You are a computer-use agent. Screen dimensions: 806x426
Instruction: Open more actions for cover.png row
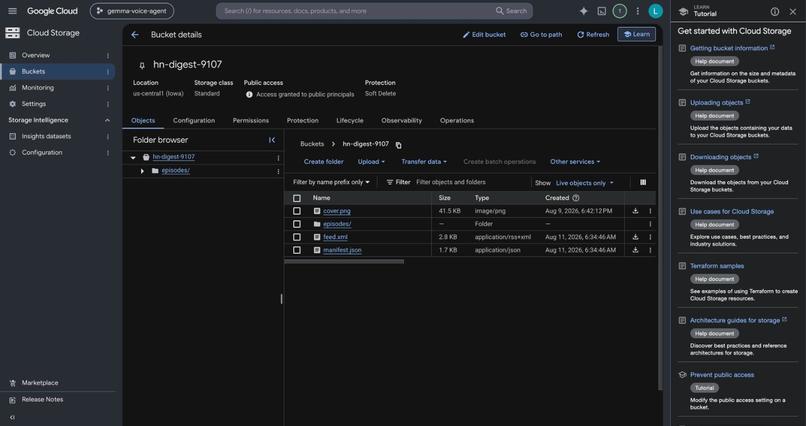650,211
